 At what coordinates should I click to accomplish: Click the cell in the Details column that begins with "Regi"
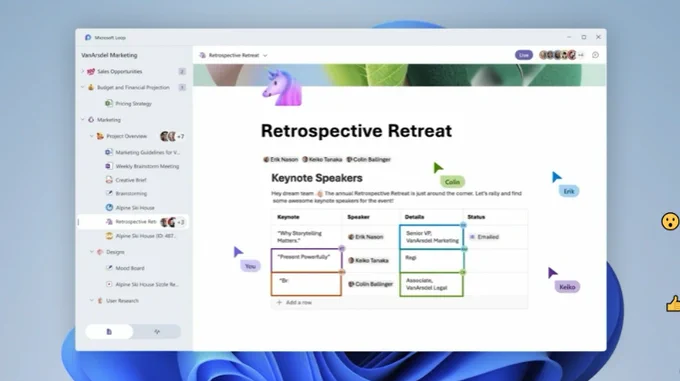[432, 261]
